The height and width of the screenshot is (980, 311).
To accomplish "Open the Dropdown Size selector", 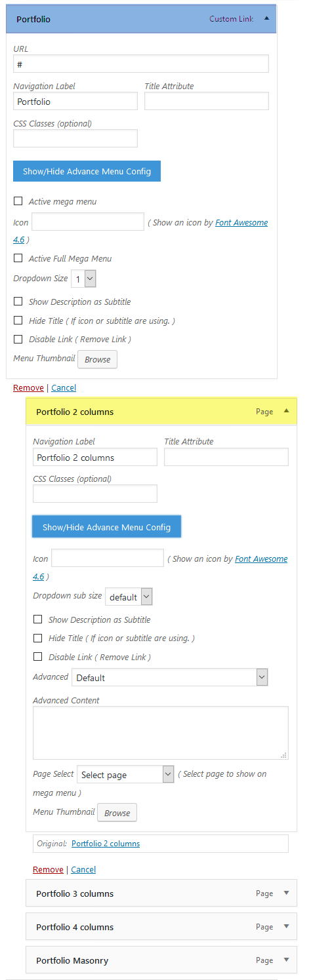I will coord(84,279).
